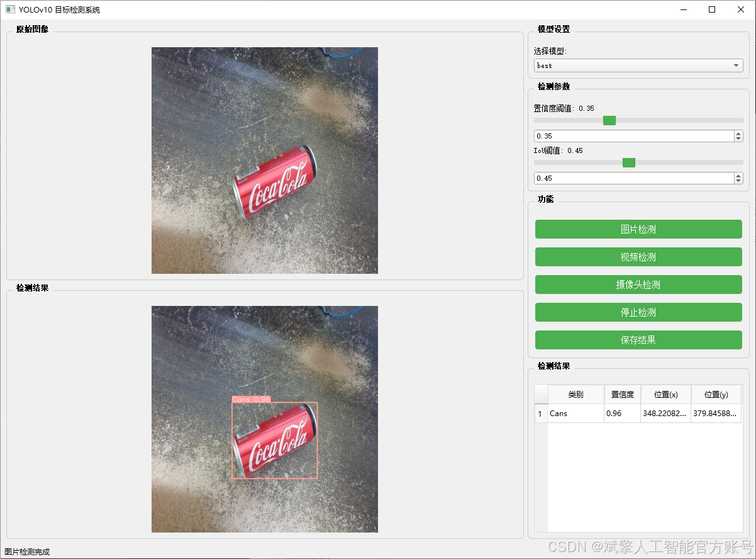The height and width of the screenshot is (559, 756).
Task: Click the 置信度阈值 input field showing 0.35
Action: pos(634,136)
